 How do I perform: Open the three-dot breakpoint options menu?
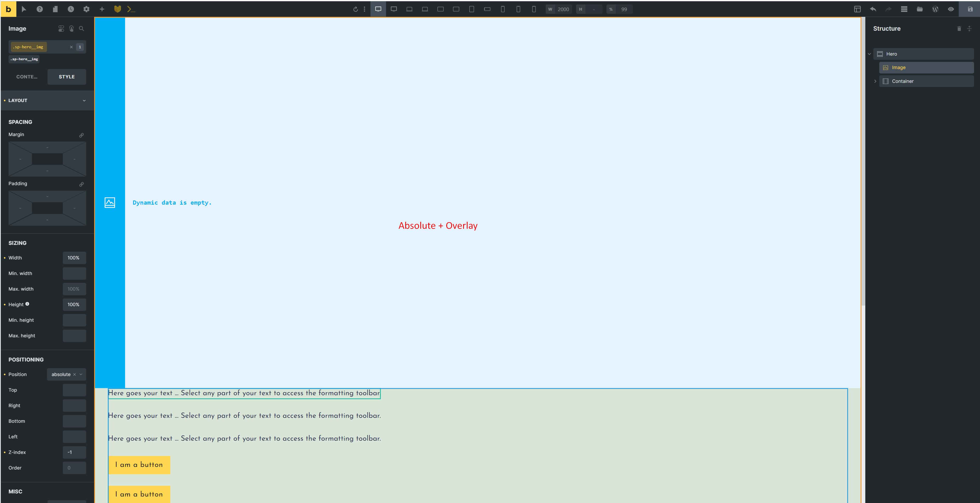[x=364, y=9]
